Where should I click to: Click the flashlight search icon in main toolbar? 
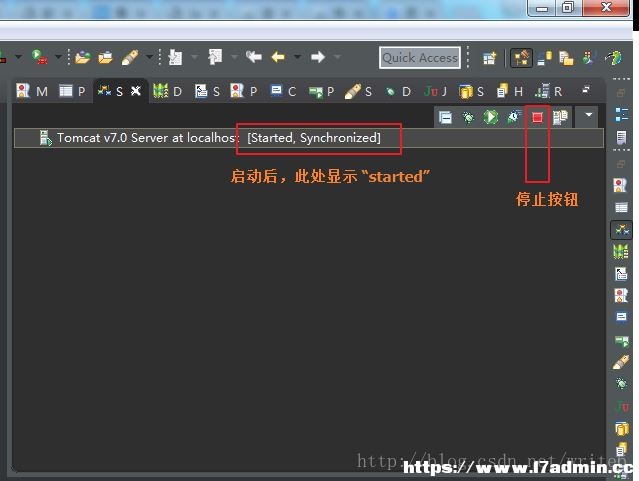point(130,57)
